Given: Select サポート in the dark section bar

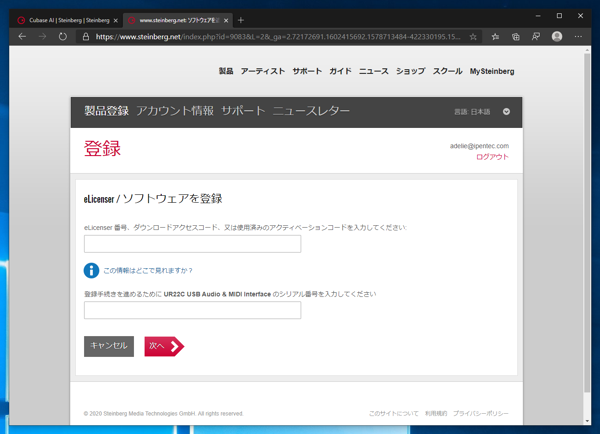Looking at the screenshot, I should click(243, 111).
